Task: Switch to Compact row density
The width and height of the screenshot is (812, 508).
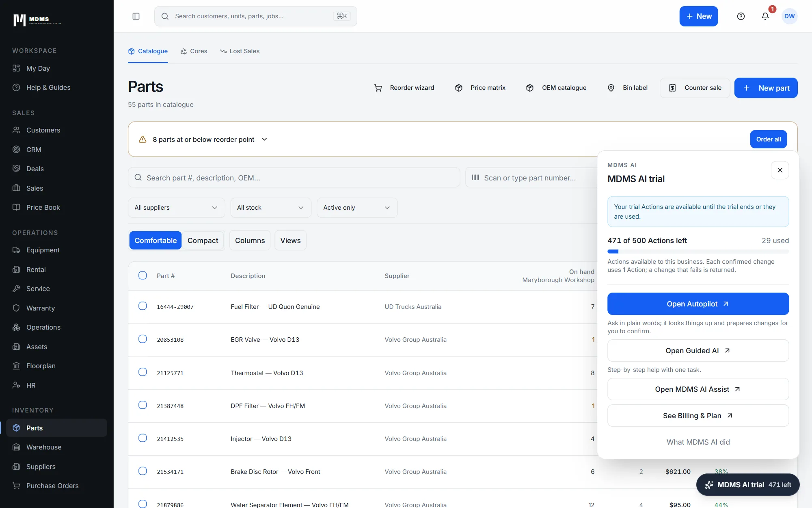Action: tap(203, 241)
